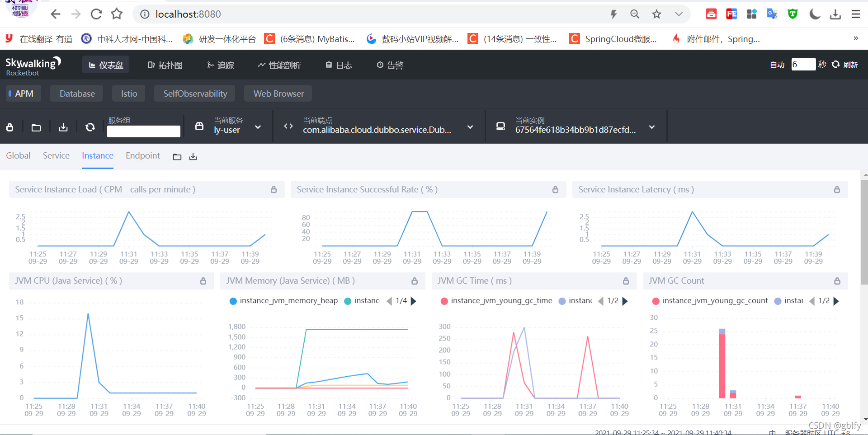Screen dimensions: 868x435
Task: Click the export download icon in the service selector toolbar
Action: point(63,127)
